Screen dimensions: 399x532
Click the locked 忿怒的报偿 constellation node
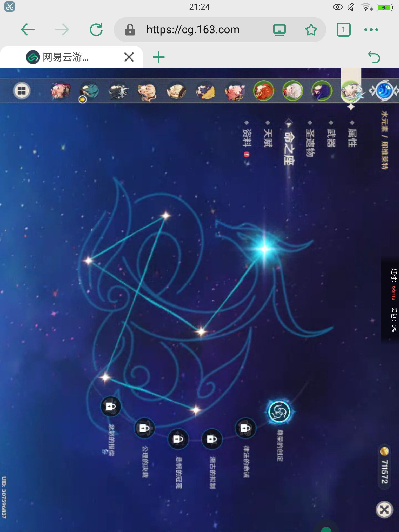pos(111,406)
